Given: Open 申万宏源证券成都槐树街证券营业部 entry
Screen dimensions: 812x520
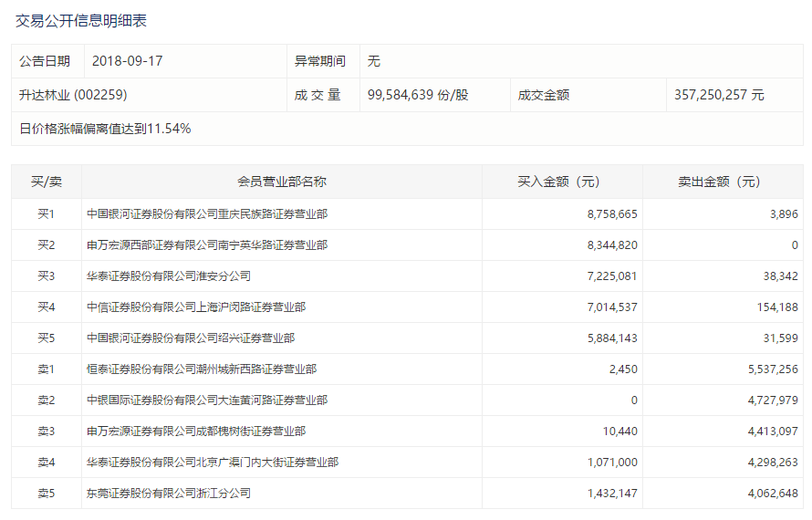Looking at the screenshot, I should [x=195, y=432].
